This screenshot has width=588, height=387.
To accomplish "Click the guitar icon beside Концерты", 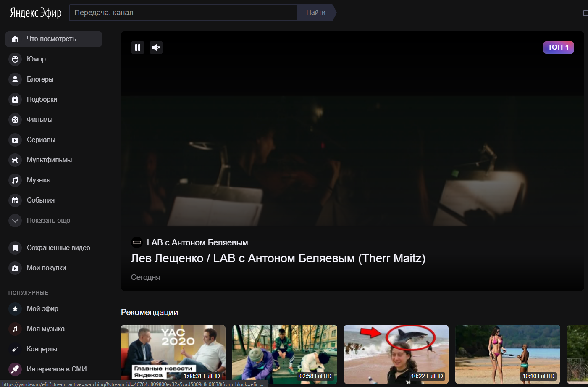I will point(15,349).
